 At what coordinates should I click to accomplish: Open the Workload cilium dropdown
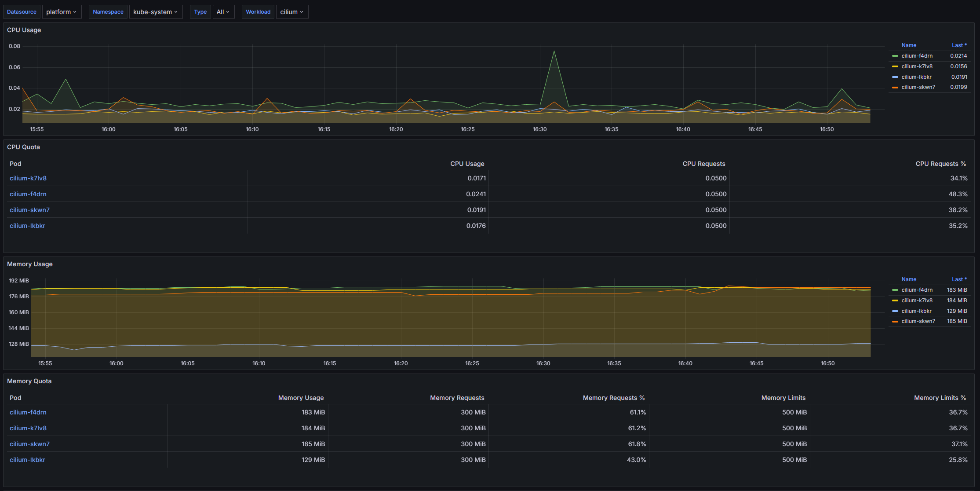292,12
